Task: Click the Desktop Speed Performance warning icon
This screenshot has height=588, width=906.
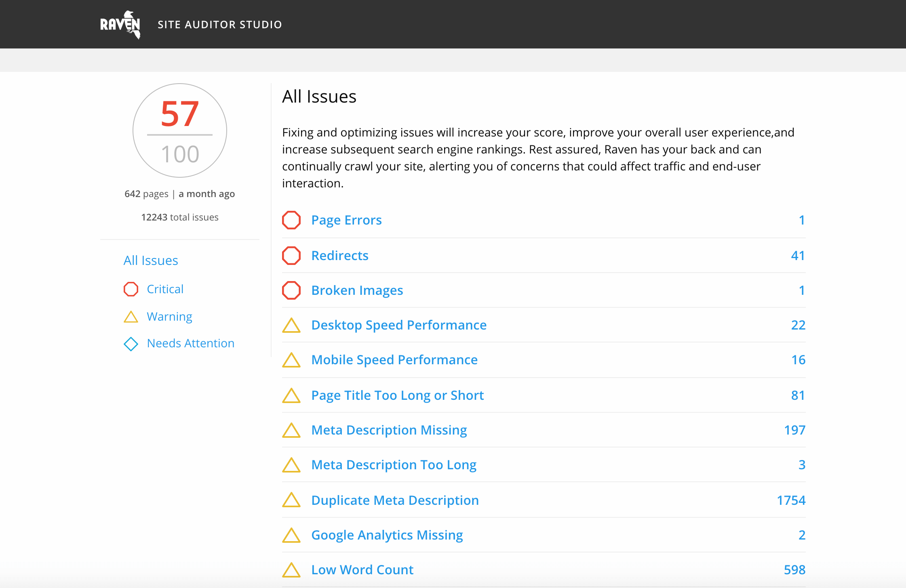Action: pos(292,325)
